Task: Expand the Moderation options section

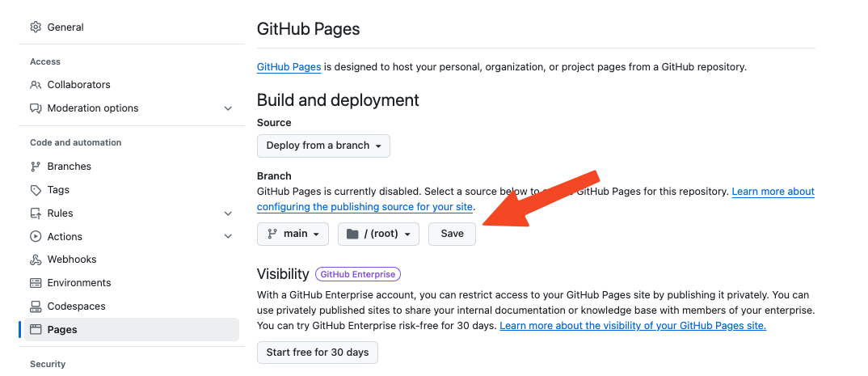Action: pyautogui.click(x=228, y=108)
